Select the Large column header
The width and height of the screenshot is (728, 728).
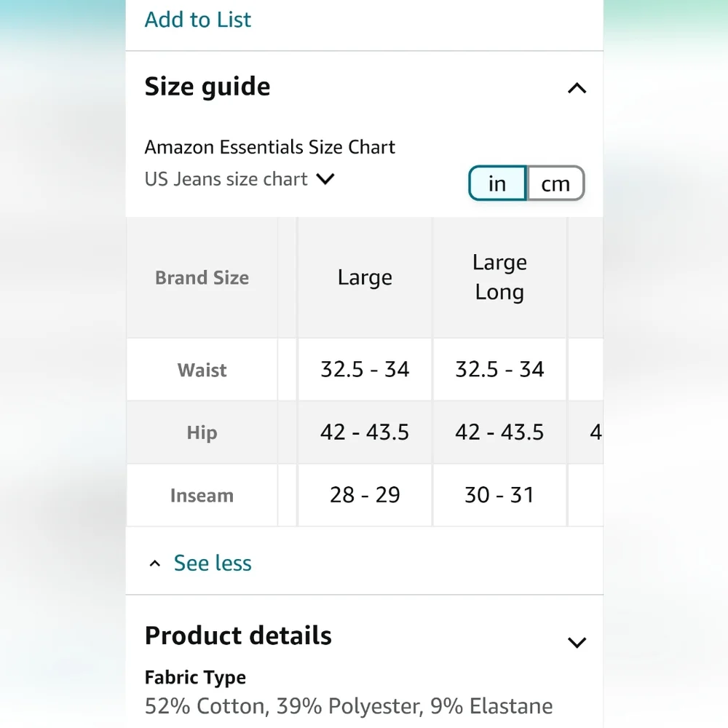coord(365,277)
